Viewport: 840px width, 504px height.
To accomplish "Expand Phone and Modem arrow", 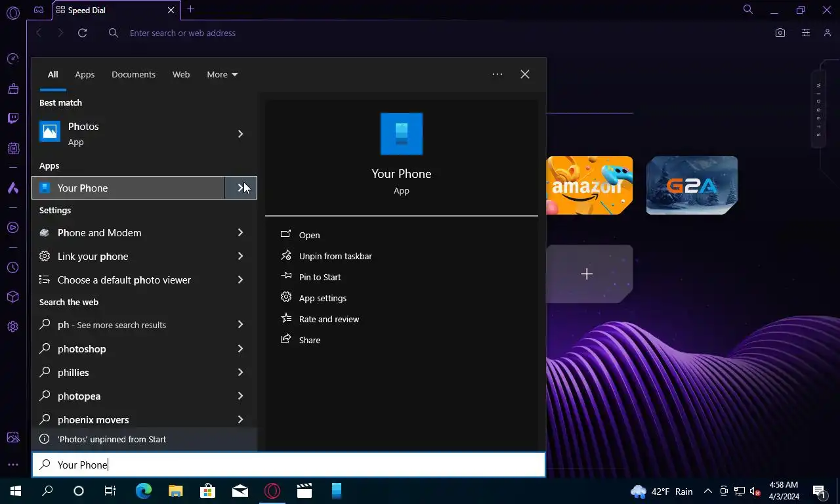I will [240, 232].
